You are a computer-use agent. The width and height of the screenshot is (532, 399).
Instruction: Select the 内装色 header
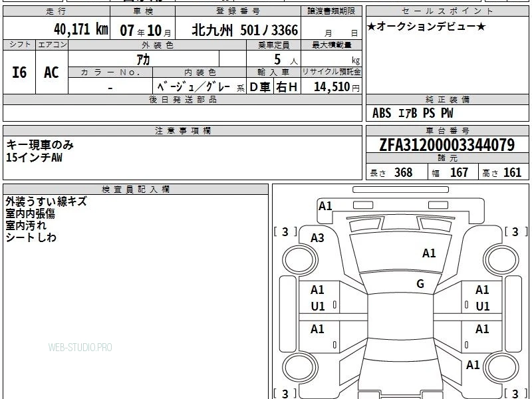click(x=200, y=72)
